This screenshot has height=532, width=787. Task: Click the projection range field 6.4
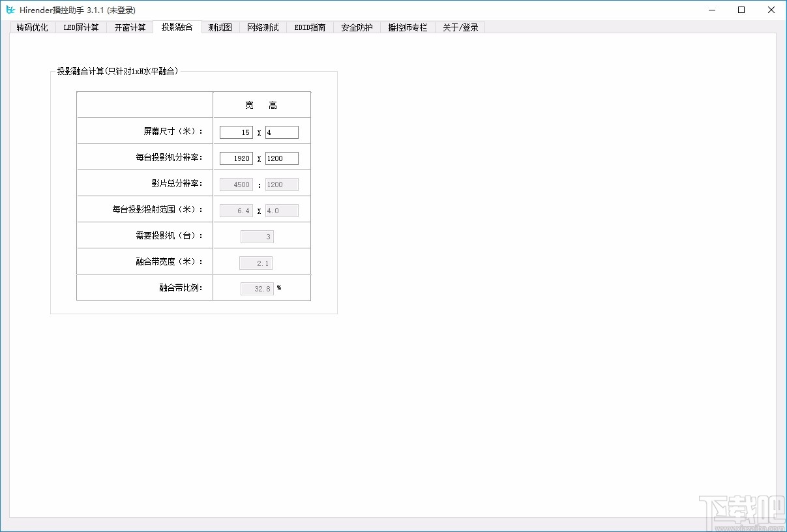pos(236,210)
